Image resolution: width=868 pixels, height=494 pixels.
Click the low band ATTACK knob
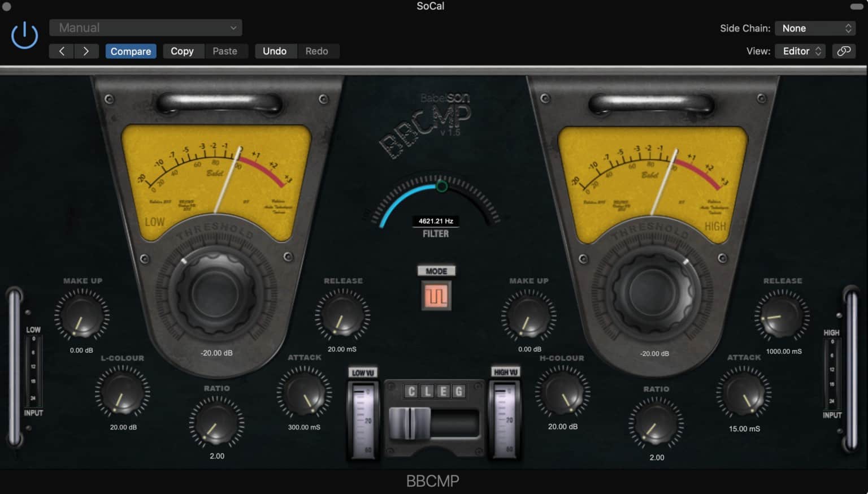[304, 393]
